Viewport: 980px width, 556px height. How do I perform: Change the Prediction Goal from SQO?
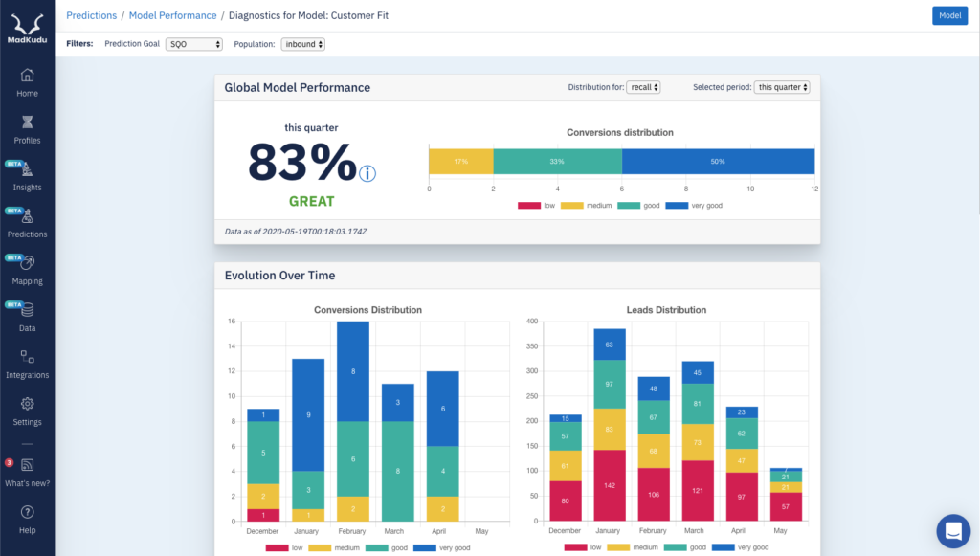tap(193, 43)
